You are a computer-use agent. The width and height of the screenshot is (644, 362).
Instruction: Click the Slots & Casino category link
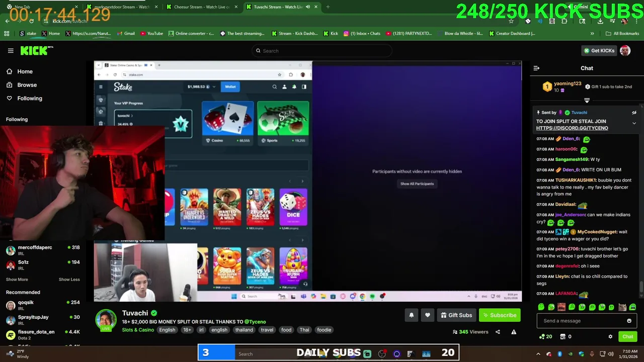[x=138, y=330]
